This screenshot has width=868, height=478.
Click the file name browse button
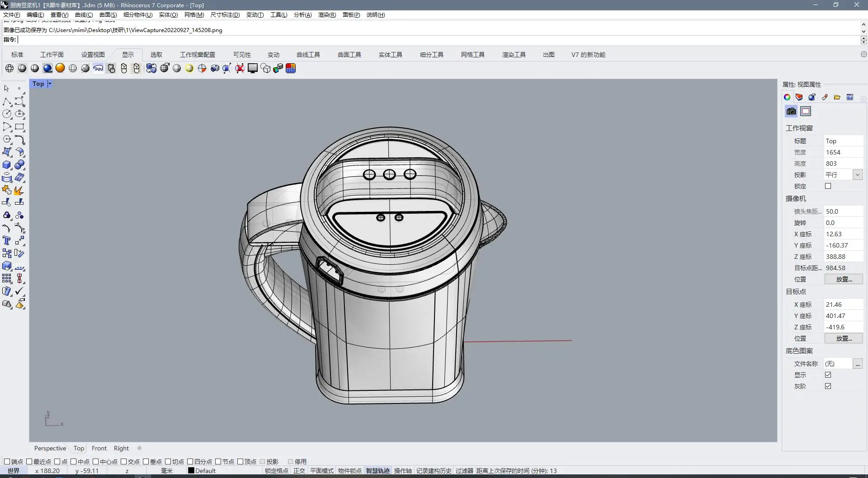click(x=857, y=364)
